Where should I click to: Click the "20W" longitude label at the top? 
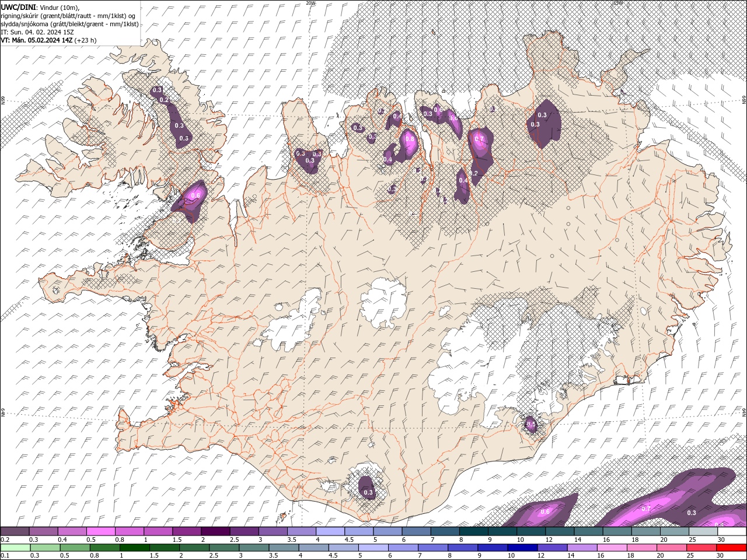point(310,3)
